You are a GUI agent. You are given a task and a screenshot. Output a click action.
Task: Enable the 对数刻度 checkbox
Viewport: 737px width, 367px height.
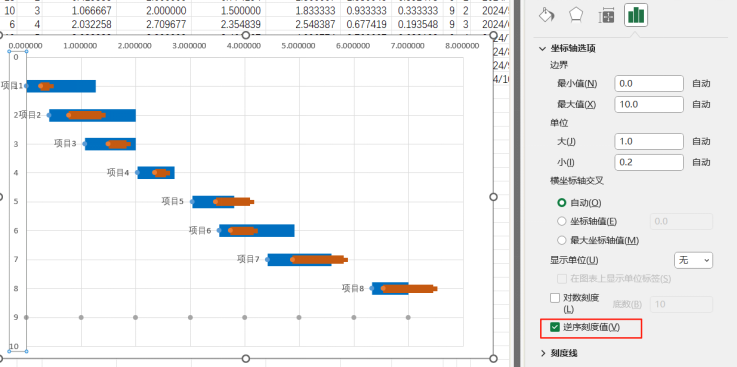pos(555,298)
